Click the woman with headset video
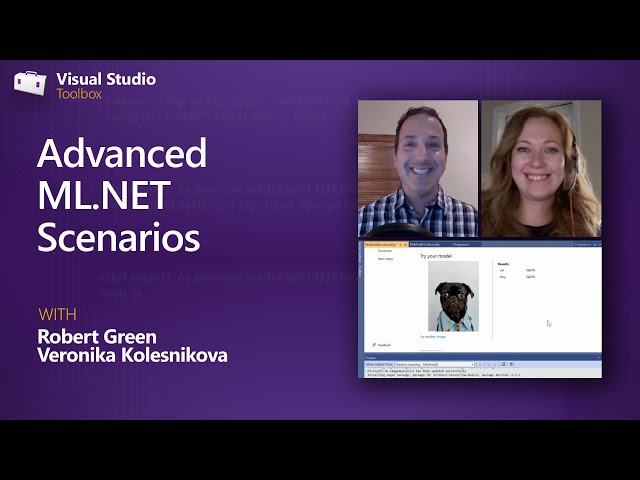Screen dimensions: 640x480 [541, 168]
